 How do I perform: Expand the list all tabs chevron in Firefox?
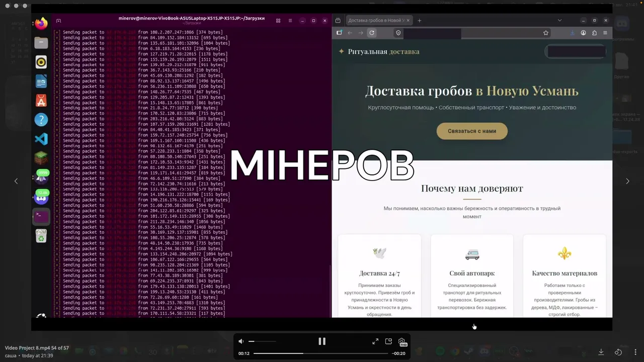(x=559, y=20)
